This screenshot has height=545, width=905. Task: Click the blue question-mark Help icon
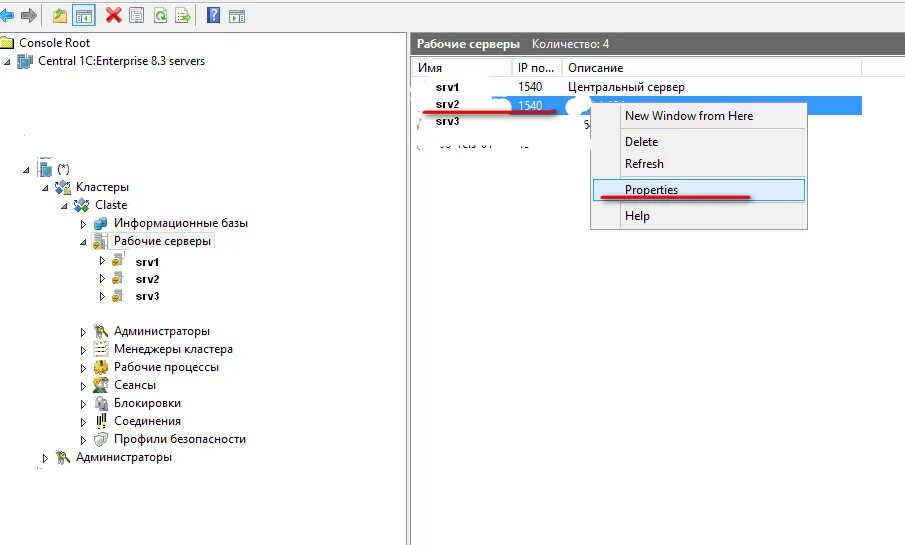[x=214, y=15]
